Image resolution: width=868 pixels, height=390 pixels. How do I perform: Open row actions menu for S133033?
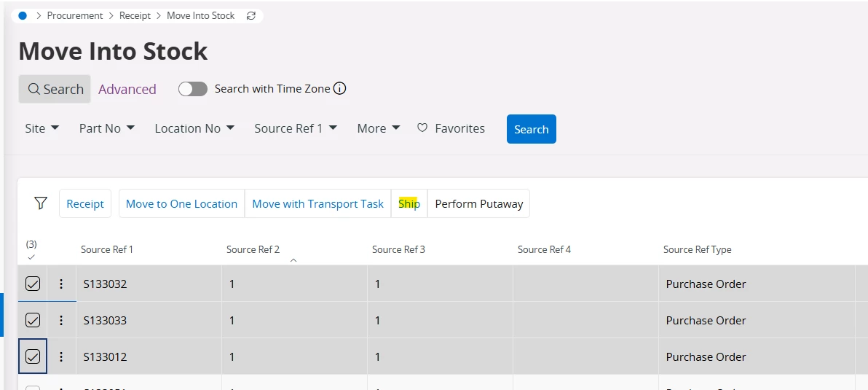pyautogui.click(x=61, y=320)
